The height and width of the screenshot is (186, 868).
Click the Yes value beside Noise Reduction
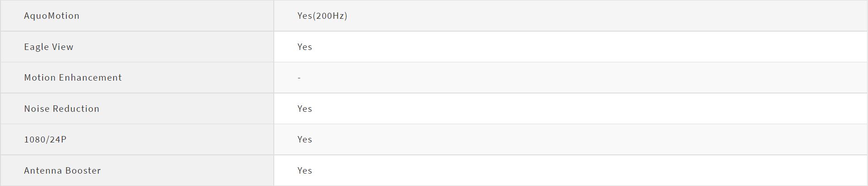304,109
